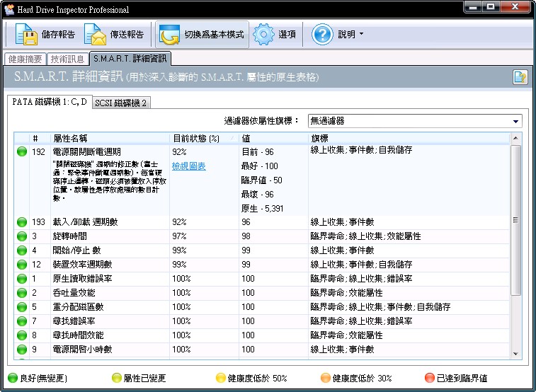Viewport: 536px width, 392px height.
Task: Minimize the Hard Drive Inspector window
Action: 473,7
